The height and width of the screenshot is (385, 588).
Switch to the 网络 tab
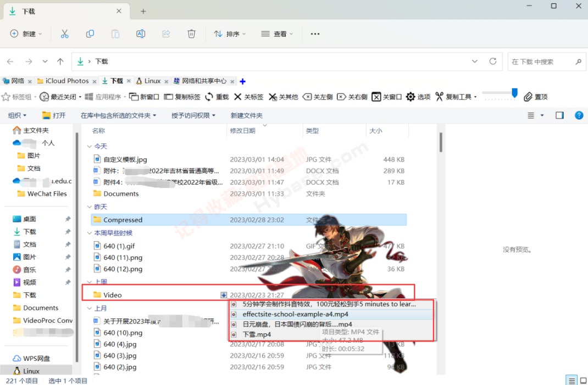14,81
